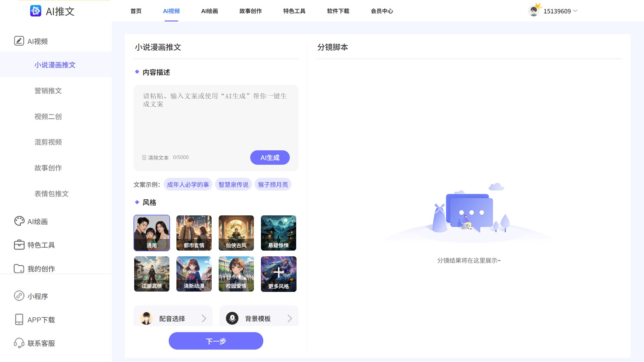Open the 15139609 account dropdown
The height and width of the screenshot is (362, 644).
560,11
